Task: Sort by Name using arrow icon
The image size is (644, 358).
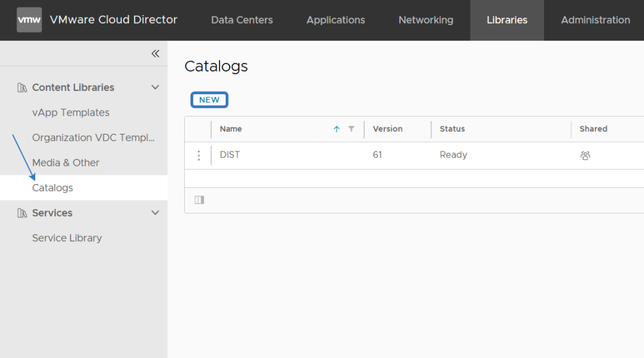Action: [x=336, y=129]
